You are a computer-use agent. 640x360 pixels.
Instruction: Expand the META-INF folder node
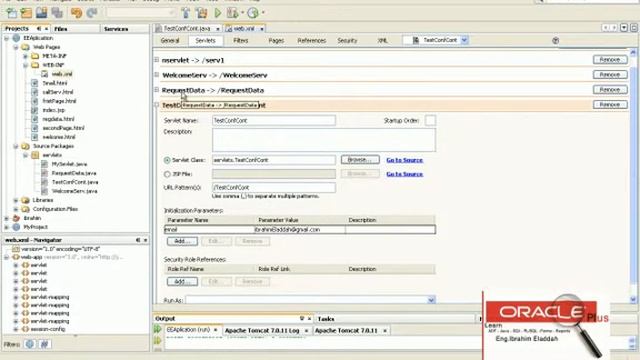(x=25, y=56)
